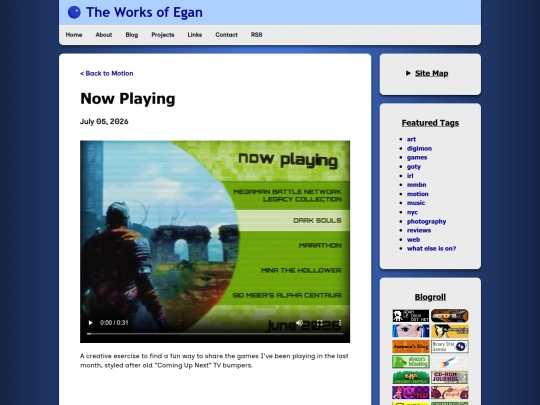Go to the About page
Screen dimensions: 540x405
104,35
